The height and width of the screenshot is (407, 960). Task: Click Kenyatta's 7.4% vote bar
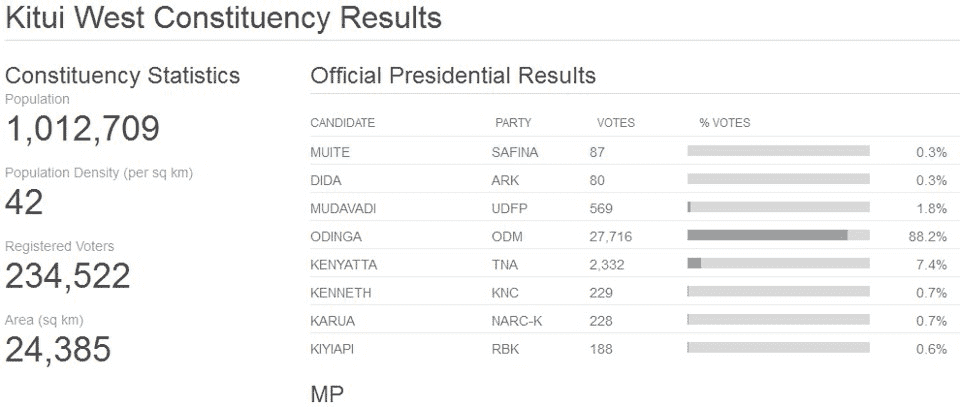pyautogui.click(x=777, y=264)
